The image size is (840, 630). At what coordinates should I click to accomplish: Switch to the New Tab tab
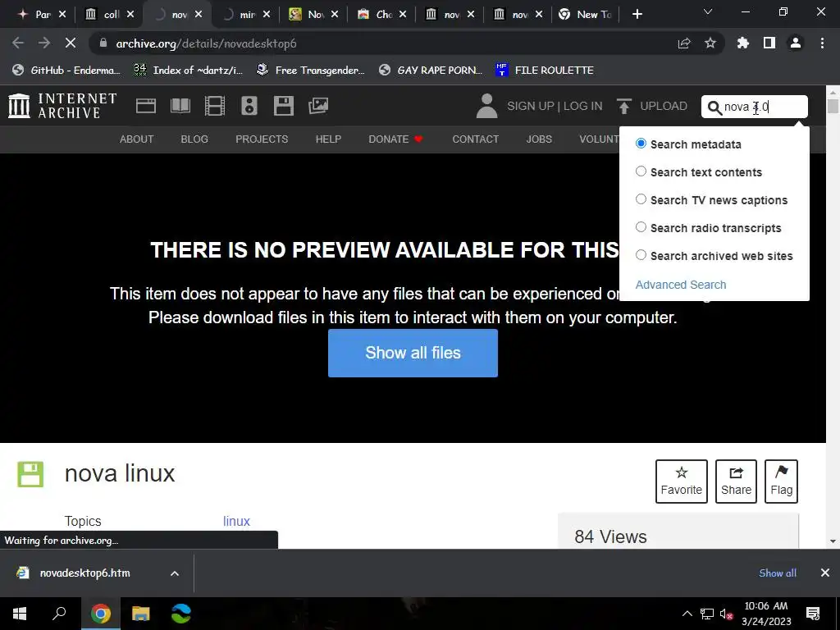[x=586, y=15]
